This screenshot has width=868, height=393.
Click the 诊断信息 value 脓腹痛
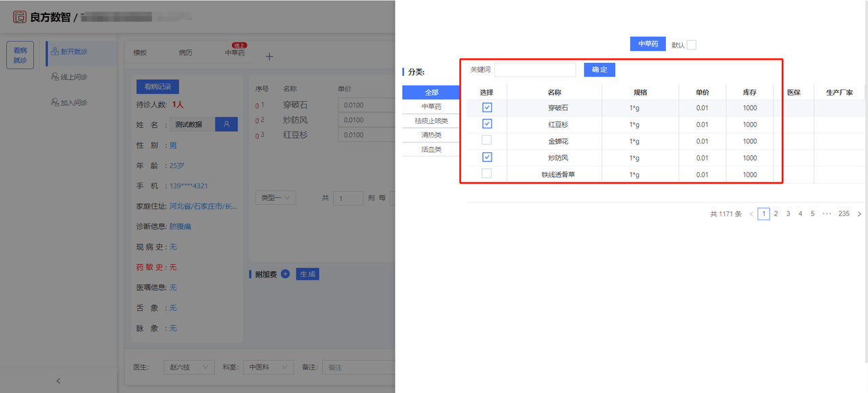click(180, 226)
